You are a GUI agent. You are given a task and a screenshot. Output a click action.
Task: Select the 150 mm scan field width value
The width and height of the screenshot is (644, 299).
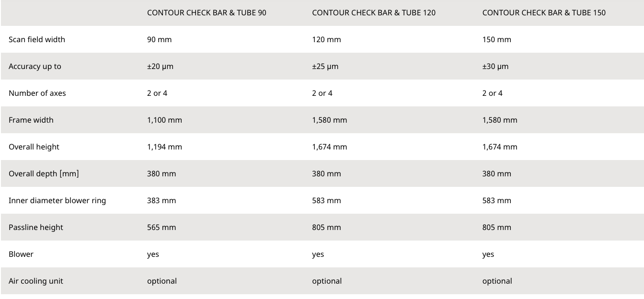pos(497,40)
